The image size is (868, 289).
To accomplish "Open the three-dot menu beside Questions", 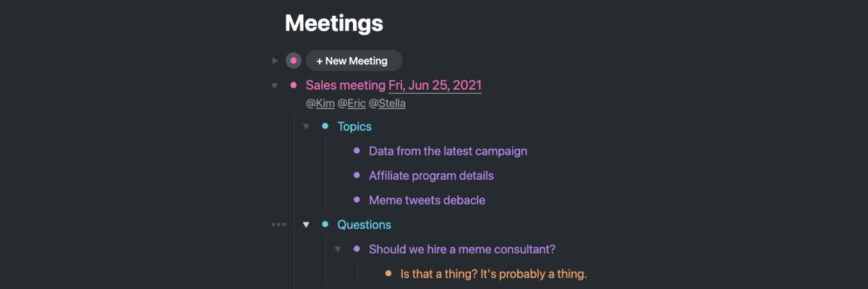I will pyautogui.click(x=278, y=225).
